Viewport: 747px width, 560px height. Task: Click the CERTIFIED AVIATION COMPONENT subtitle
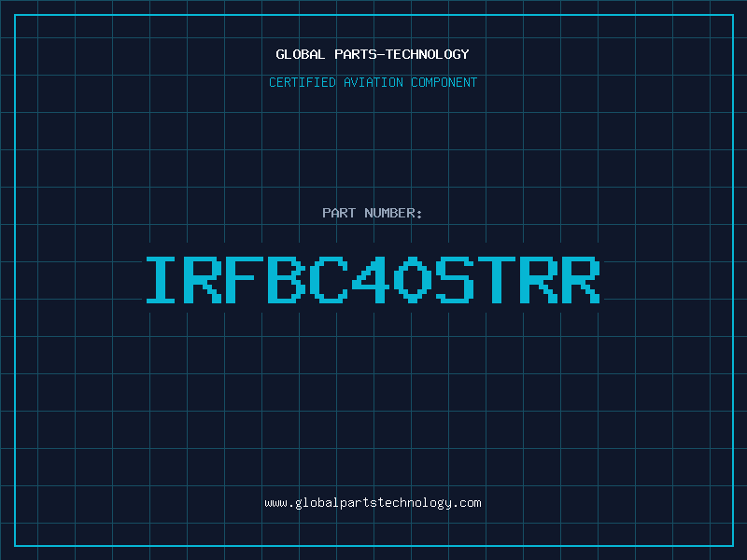(373, 82)
